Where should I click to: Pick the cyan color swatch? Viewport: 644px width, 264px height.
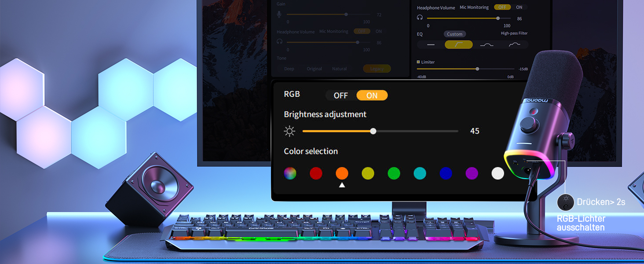pyautogui.click(x=420, y=173)
